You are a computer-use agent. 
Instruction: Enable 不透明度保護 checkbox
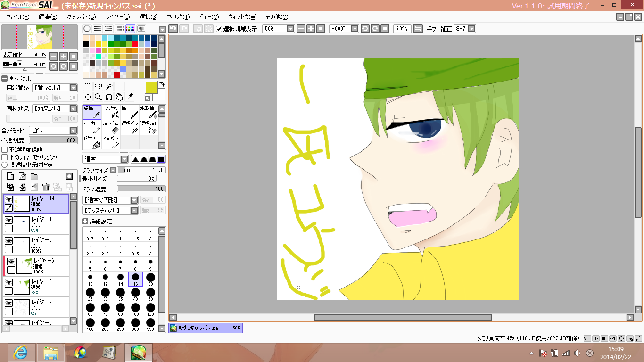(x=5, y=149)
